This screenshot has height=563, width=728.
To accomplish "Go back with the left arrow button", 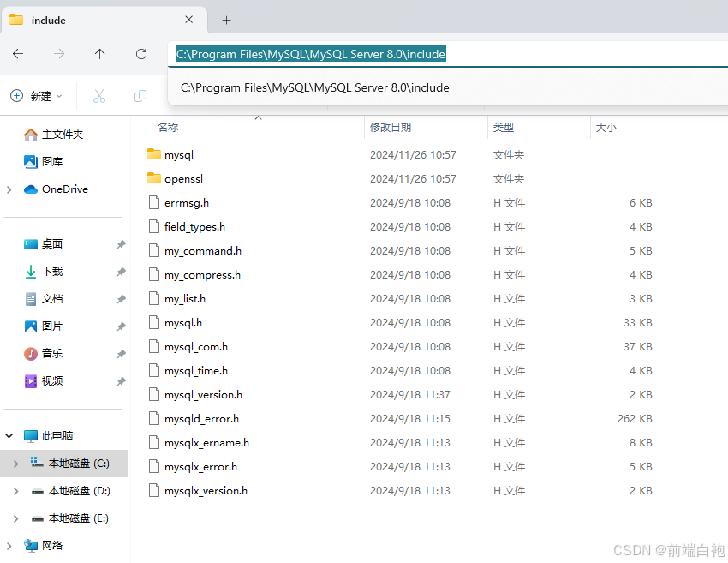I will point(18,54).
